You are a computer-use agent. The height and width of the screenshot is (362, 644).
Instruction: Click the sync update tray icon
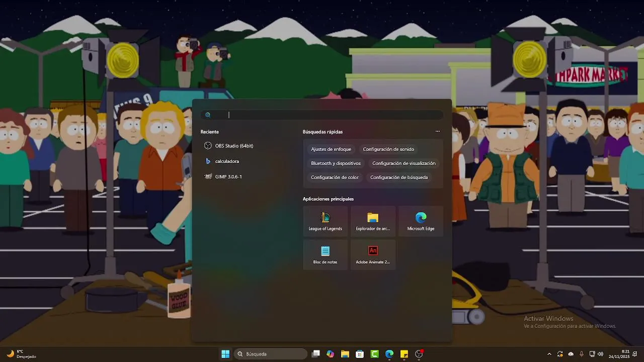coord(560,354)
